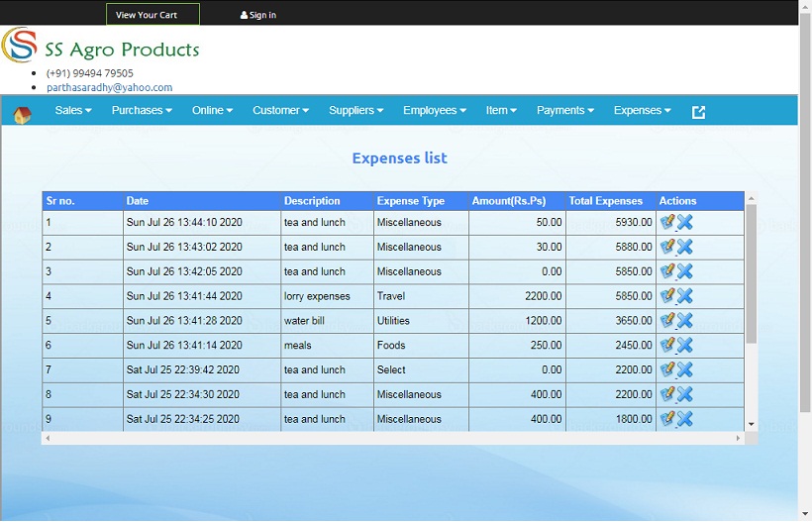The height and width of the screenshot is (522, 812).
Task: Open the Expenses dropdown menu
Action: pyautogui.click(x=643, y=110)
